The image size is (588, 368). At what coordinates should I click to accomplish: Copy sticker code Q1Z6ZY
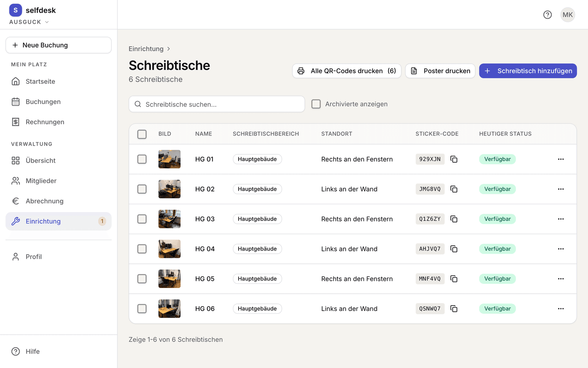454,219
